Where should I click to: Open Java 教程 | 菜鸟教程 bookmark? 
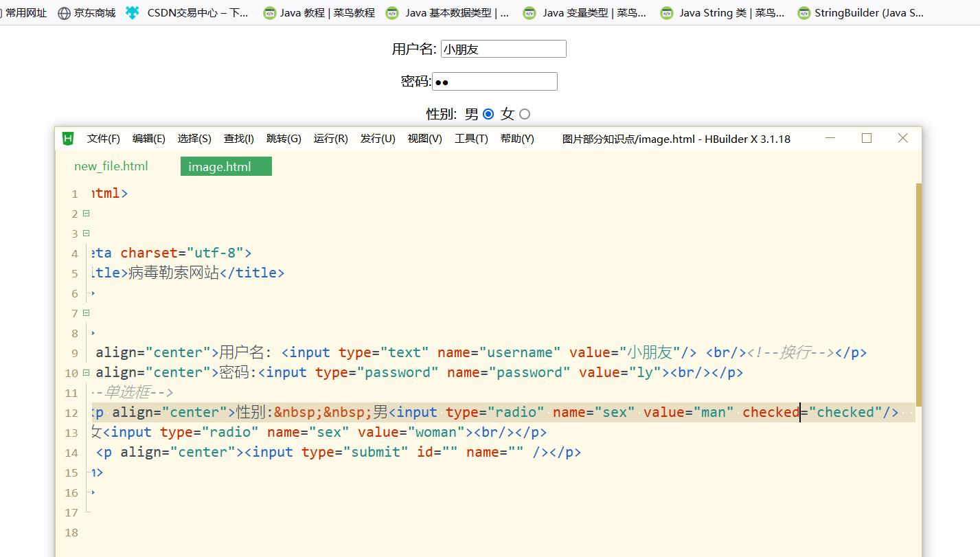click(x=319, y=12)
